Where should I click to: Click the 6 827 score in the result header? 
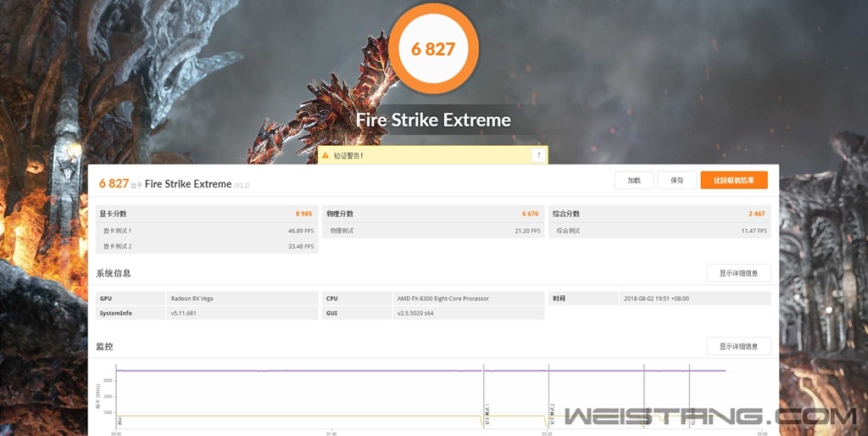(x=114, y=183)
